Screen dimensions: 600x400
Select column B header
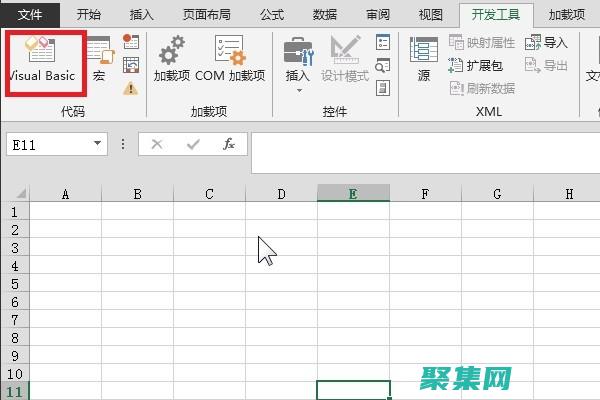(137, 193)
